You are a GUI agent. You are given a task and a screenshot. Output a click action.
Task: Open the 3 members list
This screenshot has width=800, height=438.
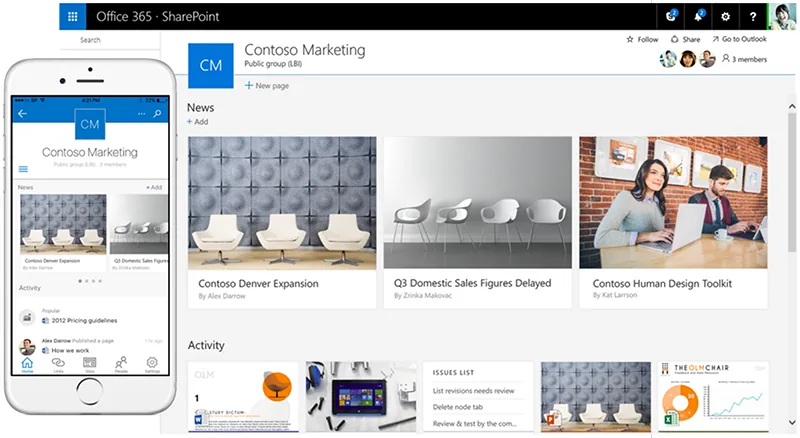(744, 59)
